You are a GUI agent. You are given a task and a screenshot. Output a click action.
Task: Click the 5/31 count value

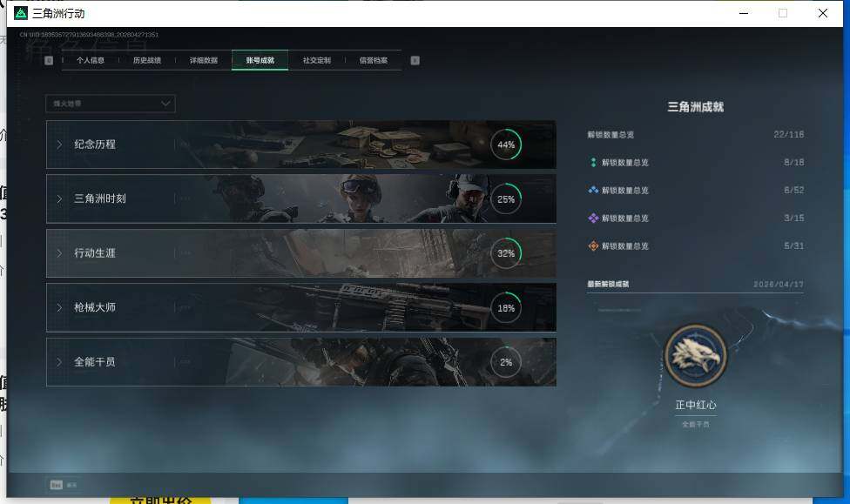pyautogui.click(x=794, y=246)
